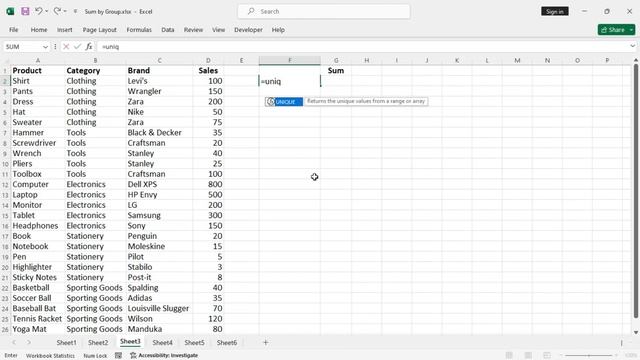Switch to the Home tab
Viewport: 640px width, 360px height.
(x=39, y=30)
